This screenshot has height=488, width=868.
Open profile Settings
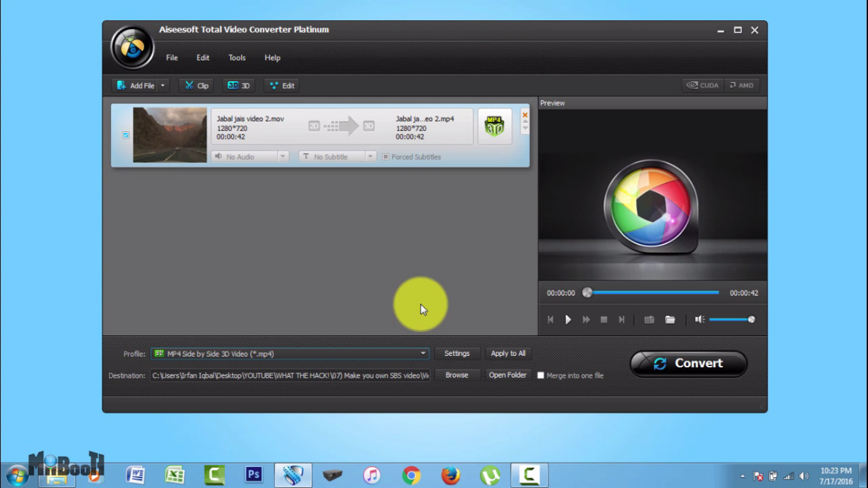457,354
